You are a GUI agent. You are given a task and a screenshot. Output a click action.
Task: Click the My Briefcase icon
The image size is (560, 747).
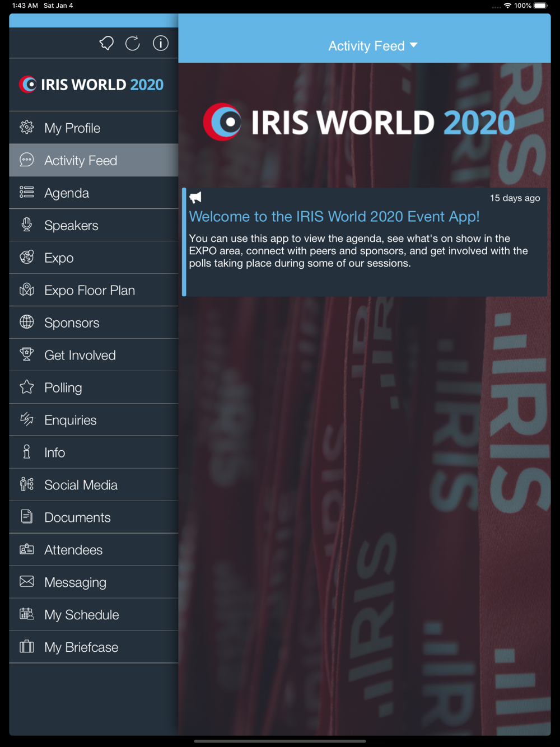click(27, 647)
